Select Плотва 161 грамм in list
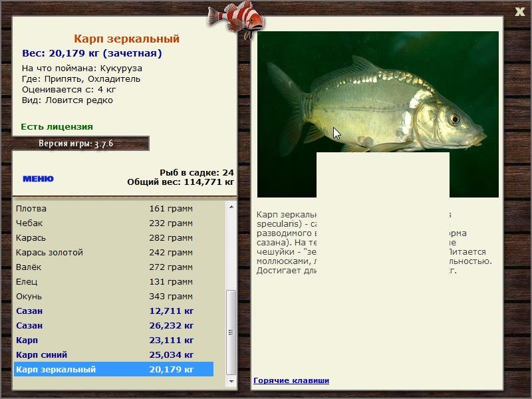The width and height of the screenshot is (532, 399). pyautogui.click(x=114, y=209)
